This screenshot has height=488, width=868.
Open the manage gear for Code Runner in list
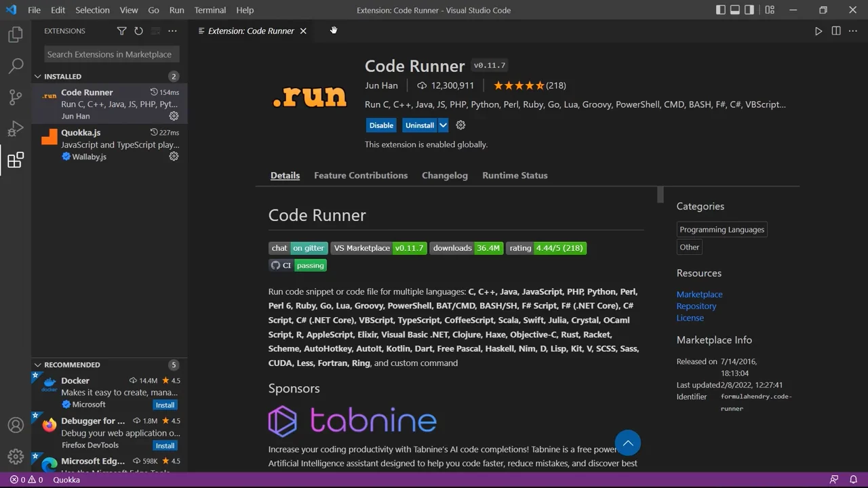[x=174, y=116]
